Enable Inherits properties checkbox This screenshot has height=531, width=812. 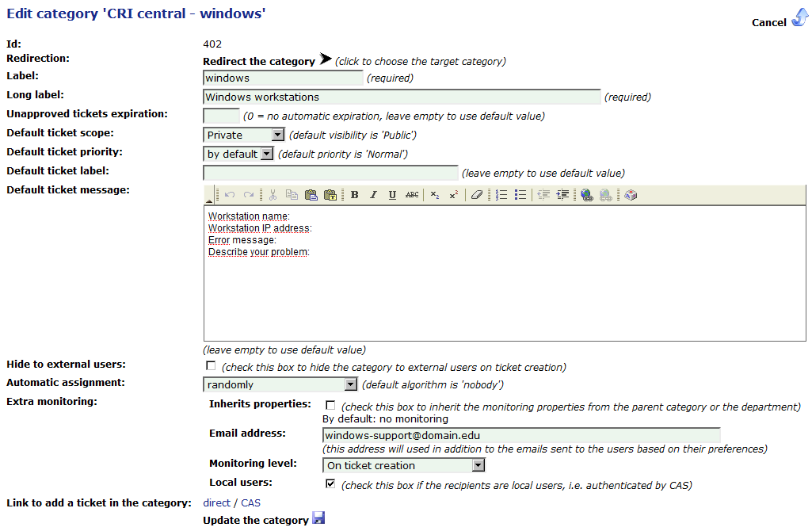coord(330,406)
